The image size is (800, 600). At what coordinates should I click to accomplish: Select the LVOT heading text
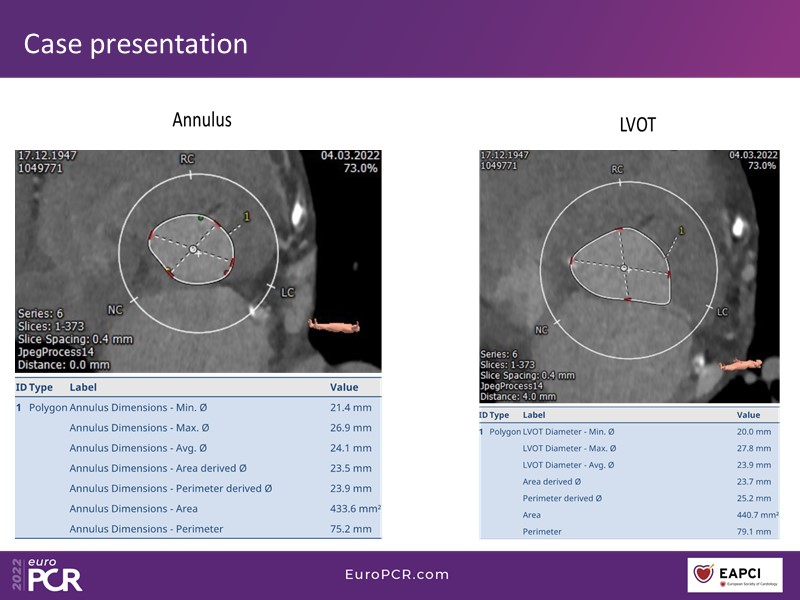637,126
